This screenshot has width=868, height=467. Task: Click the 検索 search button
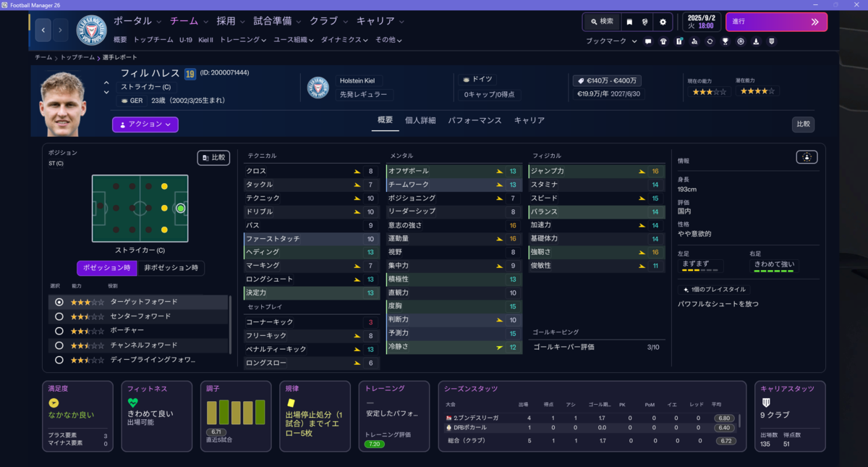(x=602, y=22)
